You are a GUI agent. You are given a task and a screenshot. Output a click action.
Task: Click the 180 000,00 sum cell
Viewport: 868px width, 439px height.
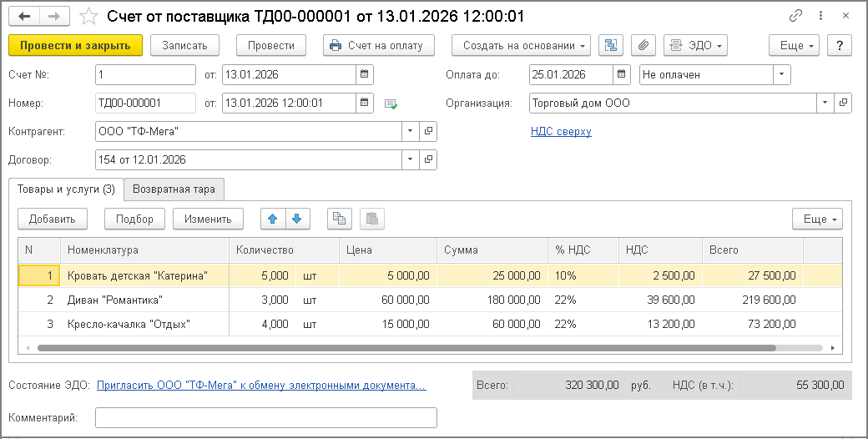(492, 300)
